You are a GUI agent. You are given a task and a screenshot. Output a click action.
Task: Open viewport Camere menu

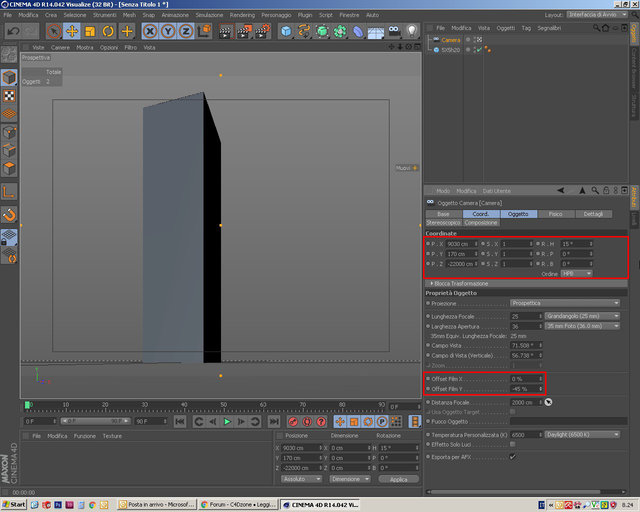coord(60,47)
